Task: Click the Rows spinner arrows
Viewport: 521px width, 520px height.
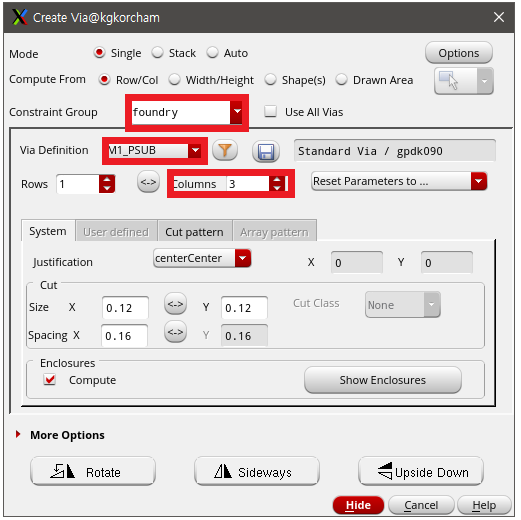Action: point(107,184)
